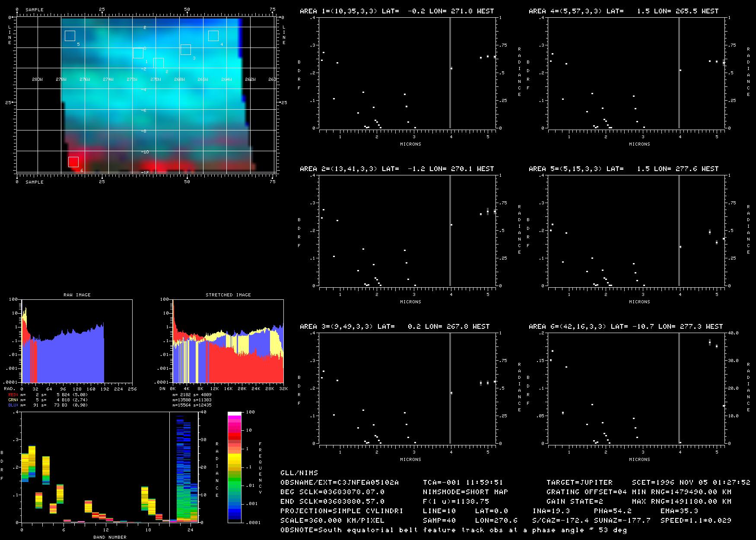Select the Area 3 box on the map
756x540 pixels.
pyautogui.click(x=185, y=50)
